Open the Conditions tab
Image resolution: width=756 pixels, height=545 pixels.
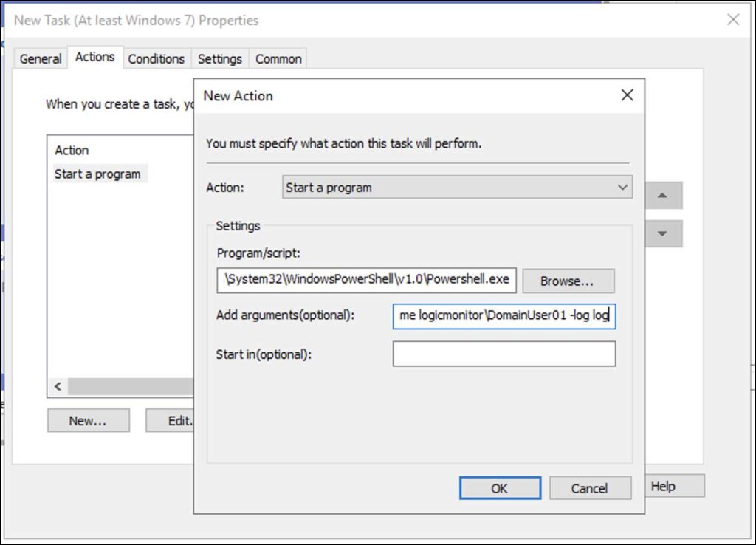[156, 59]
